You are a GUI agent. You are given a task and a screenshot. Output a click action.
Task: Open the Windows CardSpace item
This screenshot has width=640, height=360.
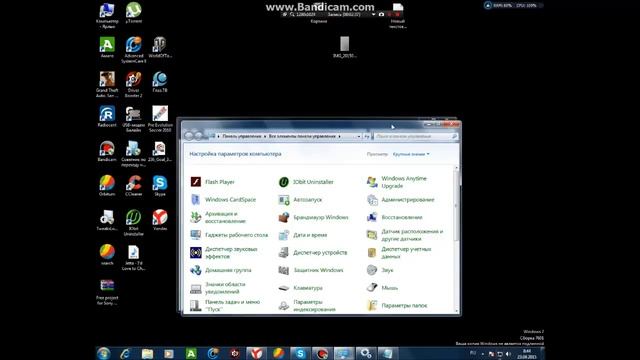click(223, 200)
